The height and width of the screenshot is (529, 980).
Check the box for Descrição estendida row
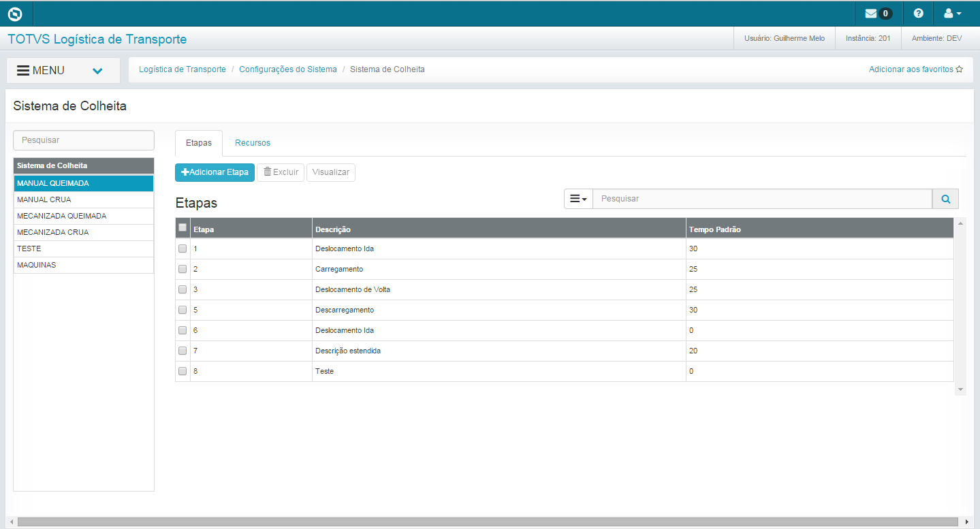click(183, 351)
